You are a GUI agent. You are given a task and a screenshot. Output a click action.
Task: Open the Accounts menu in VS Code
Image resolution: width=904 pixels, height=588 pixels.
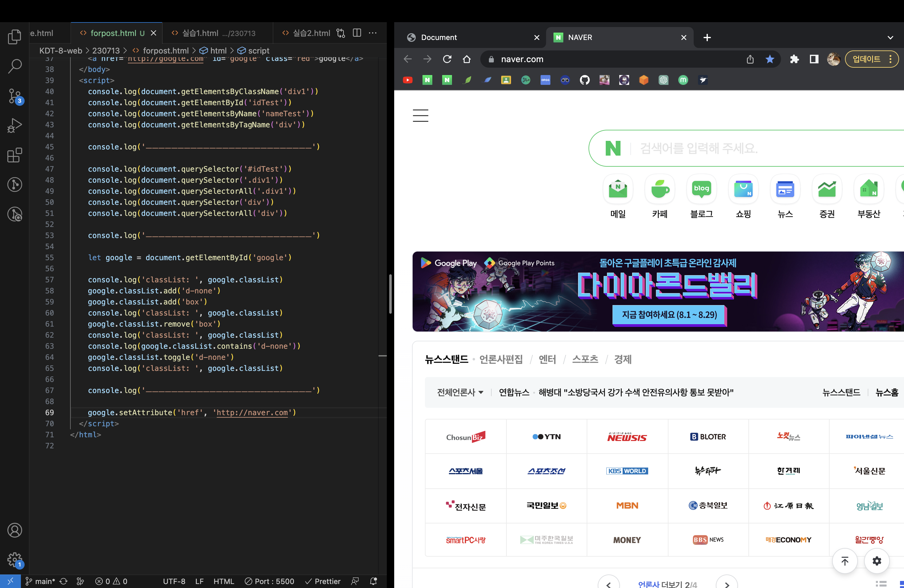pyautogui.click(x=14, y=530)
